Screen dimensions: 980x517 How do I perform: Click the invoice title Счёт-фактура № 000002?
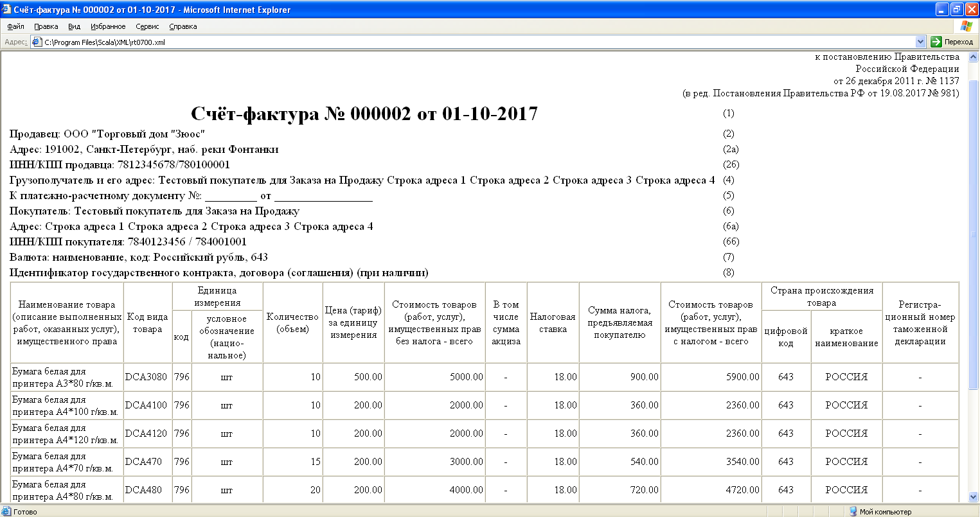pyautogui.click(x=364, y=113)
